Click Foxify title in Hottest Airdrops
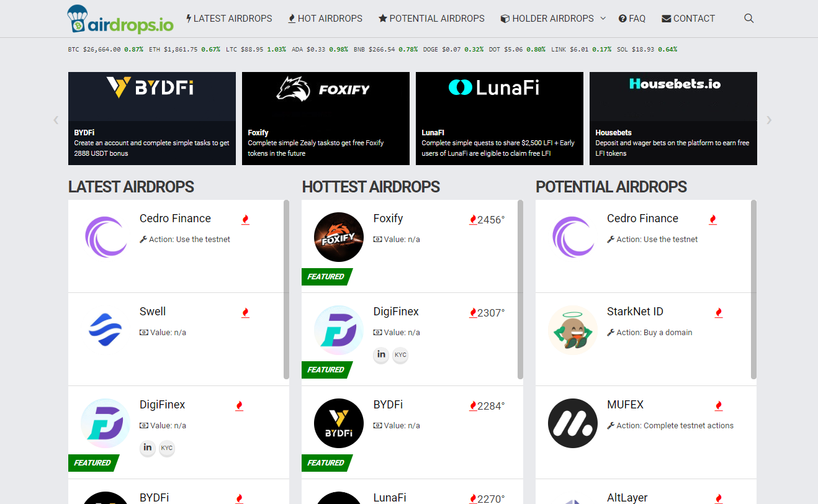 click(x=388, y=218)
